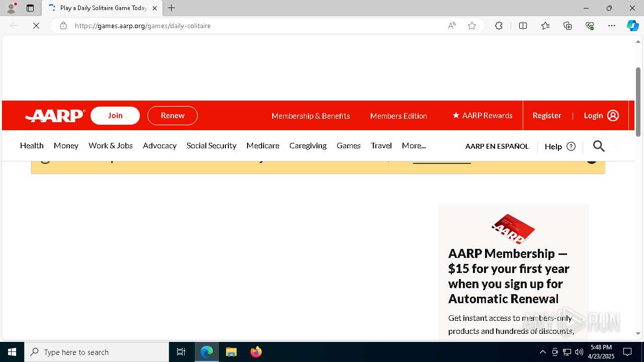Screen dimensions: 644x362
Task: Open the browser profile icon
Action: tap(11, 8)
